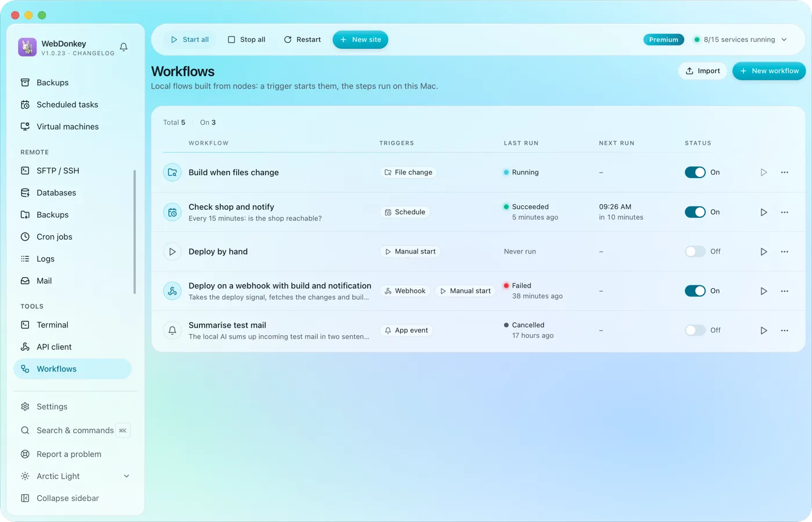Open more options for 'Check shop and notify'
This screenshot has width=812, height=522.
coord(785,212)
